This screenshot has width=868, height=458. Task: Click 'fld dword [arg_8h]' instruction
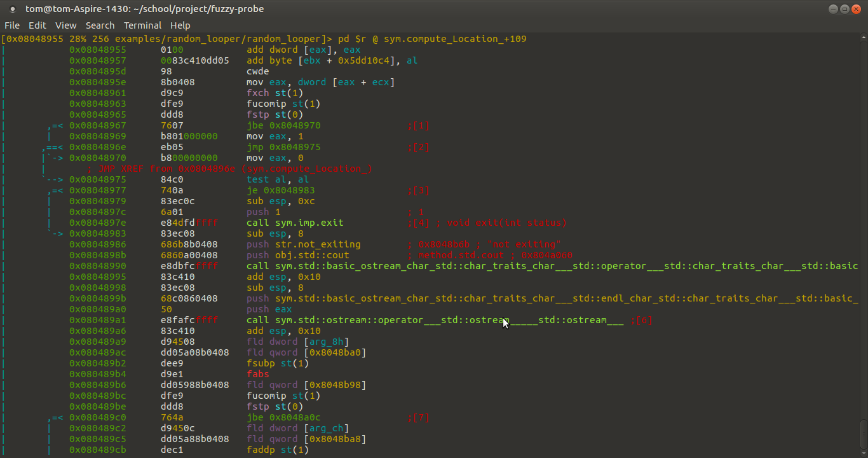click(298, 342)
